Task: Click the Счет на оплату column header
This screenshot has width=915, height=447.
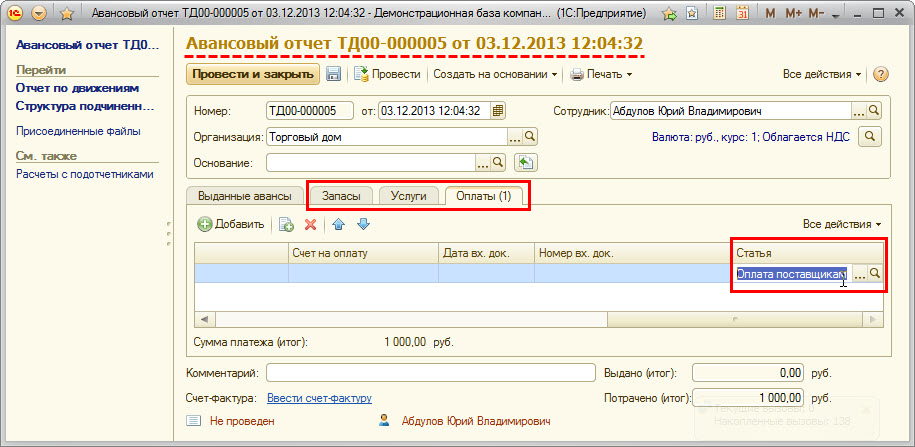Action: pyautogui.click(x=363, y=253)
